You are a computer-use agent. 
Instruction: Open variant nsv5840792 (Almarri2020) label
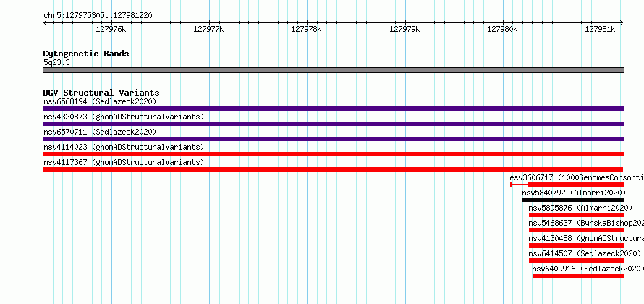tap(574, 193)
